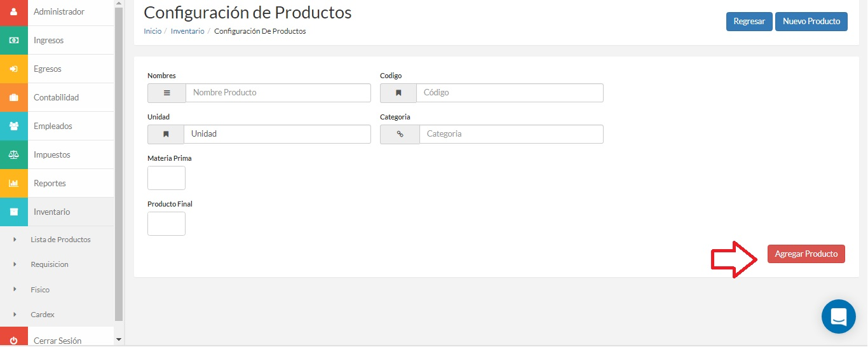This screenshot has width=868, height=347.
Task: Go to Inicio breadcrumb link
Action: click(x=153, y=31)
